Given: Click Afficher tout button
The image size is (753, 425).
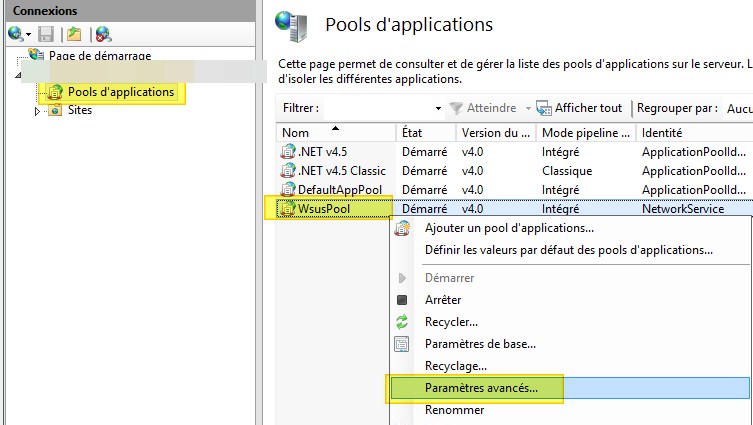Looking at the screenshot, I should click(x=579, y=108).
